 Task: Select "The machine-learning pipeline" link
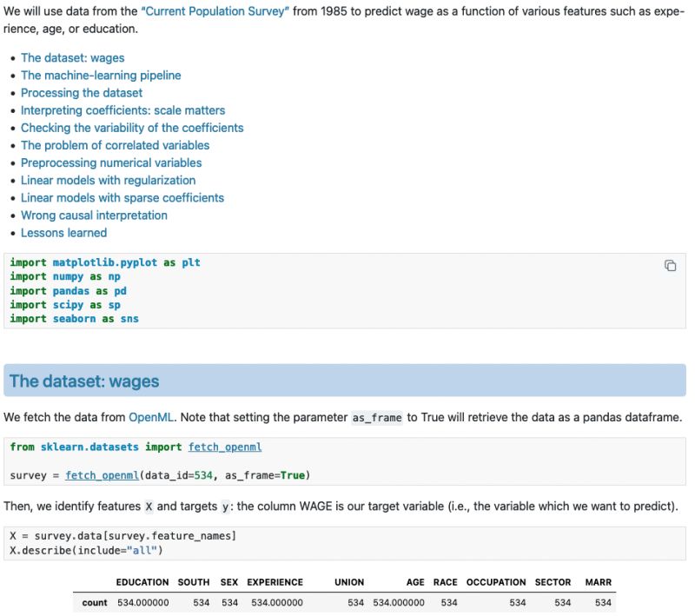coord(101,75)
